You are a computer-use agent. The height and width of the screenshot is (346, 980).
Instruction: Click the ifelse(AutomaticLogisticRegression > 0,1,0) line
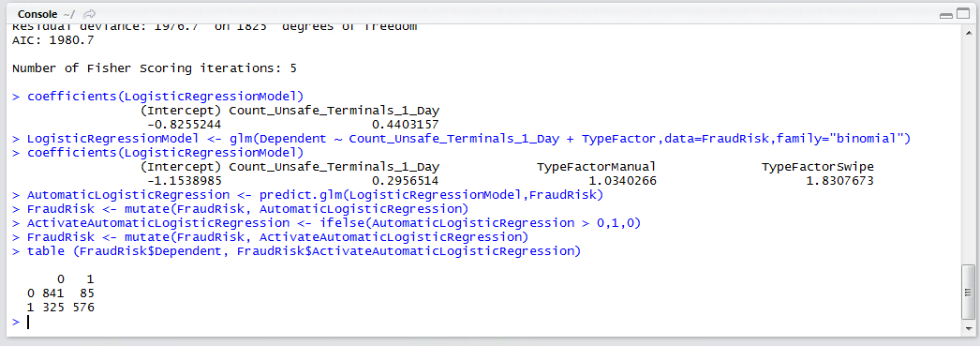pyautogui.click(x=334, y=223)
